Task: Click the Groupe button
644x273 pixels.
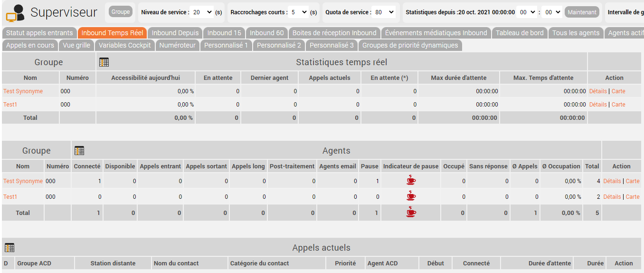Action: tap(121, 12)
